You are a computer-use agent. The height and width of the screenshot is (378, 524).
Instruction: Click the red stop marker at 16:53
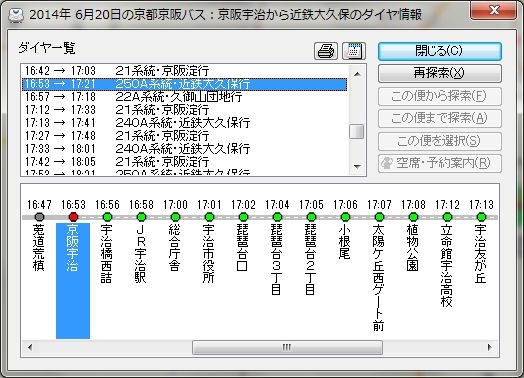[74, 217]
